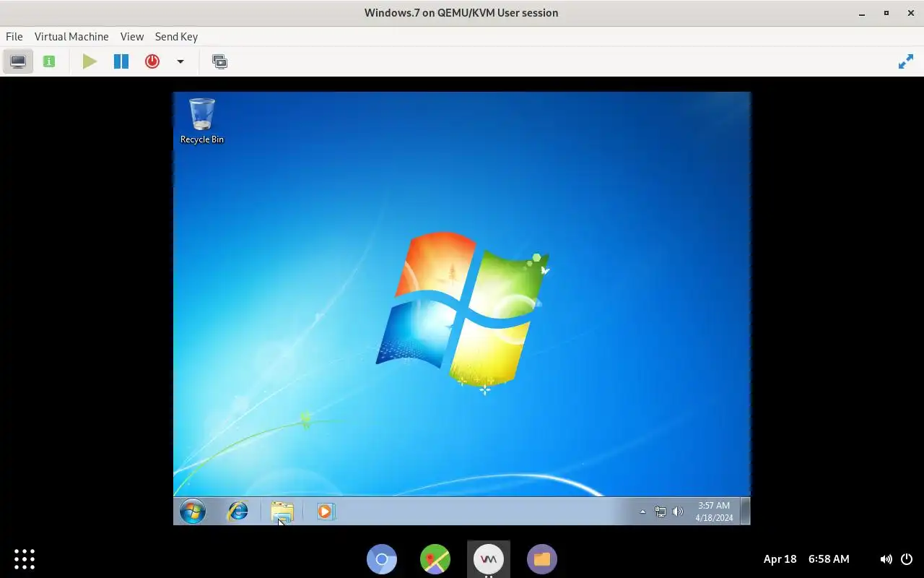
Task: Pause the virtual machine
Action: 121,61
